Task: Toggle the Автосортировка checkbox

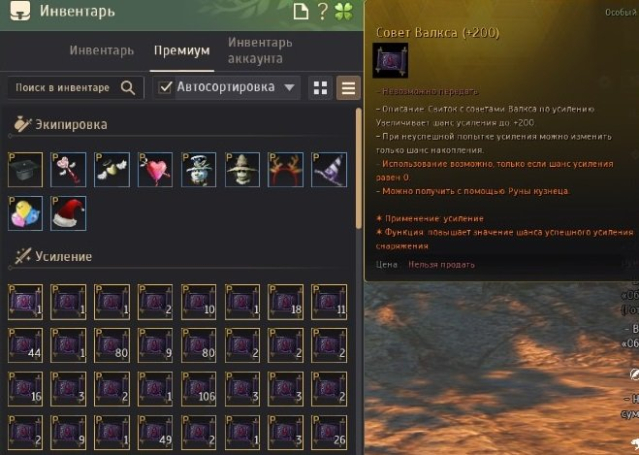Action: pos(165,87)
